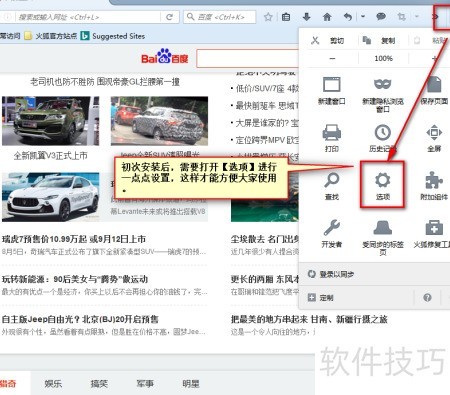The width and height of the screenshot is (450, 395).
Task: Go to the Home page icon
Action: click(x=327, y=17)
